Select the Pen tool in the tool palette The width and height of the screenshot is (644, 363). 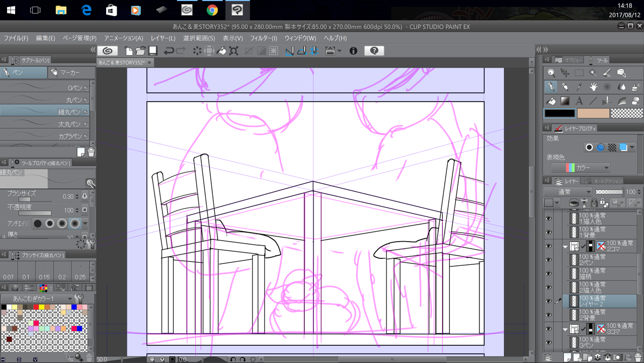(x=552, y=87)
